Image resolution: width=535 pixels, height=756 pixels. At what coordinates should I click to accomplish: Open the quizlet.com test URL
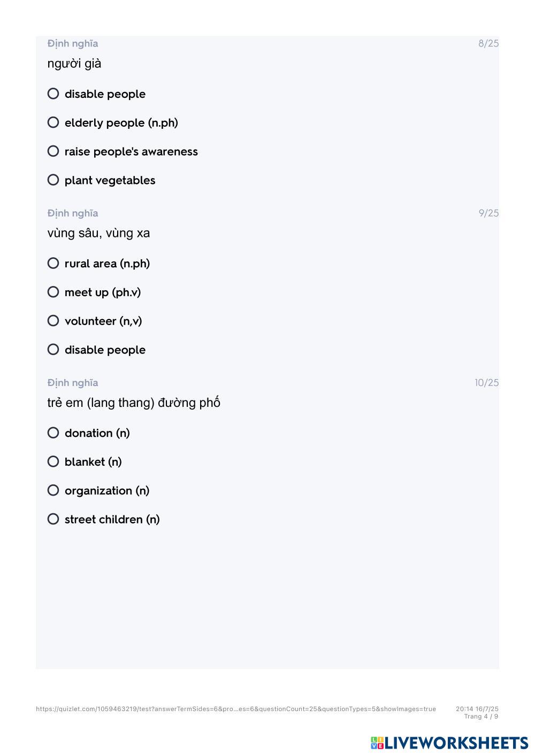tap(235, 709)
